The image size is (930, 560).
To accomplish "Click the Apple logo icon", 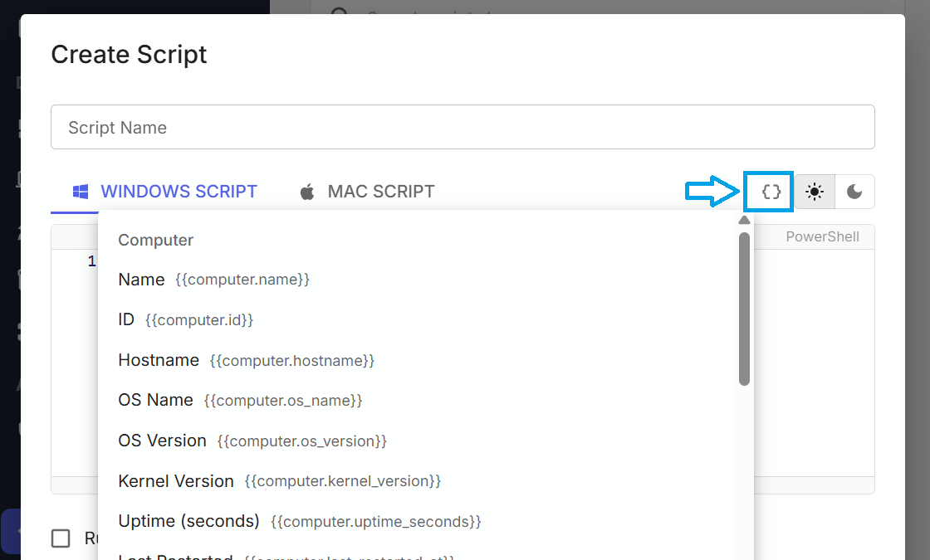I will click(307, 192).
